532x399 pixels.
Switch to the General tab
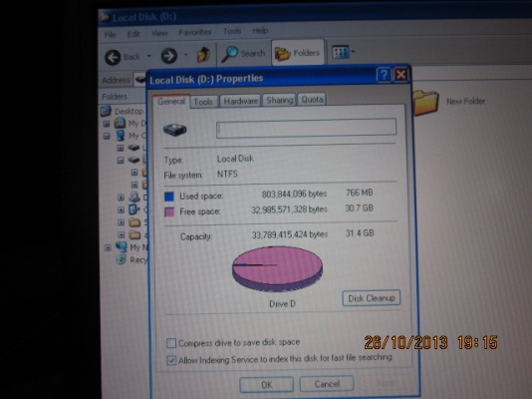(171, 101)
